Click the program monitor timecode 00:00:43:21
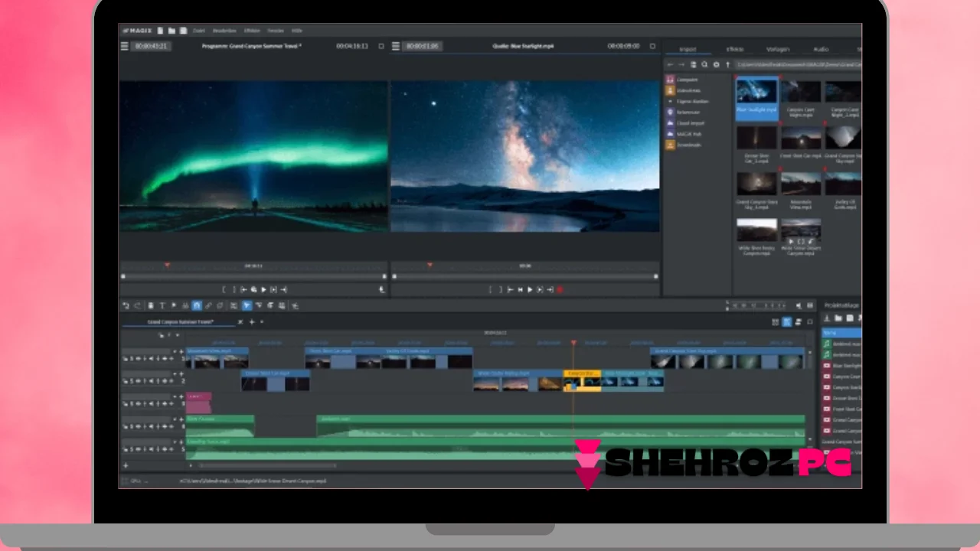 point(152,46)
